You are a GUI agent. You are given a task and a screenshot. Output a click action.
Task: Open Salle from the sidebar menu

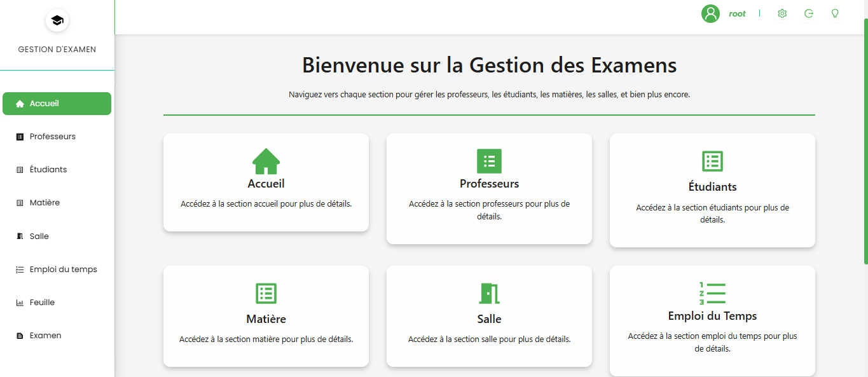57,236
